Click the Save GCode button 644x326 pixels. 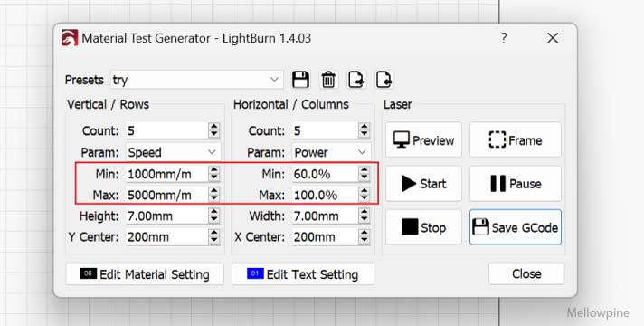point(516,227)
